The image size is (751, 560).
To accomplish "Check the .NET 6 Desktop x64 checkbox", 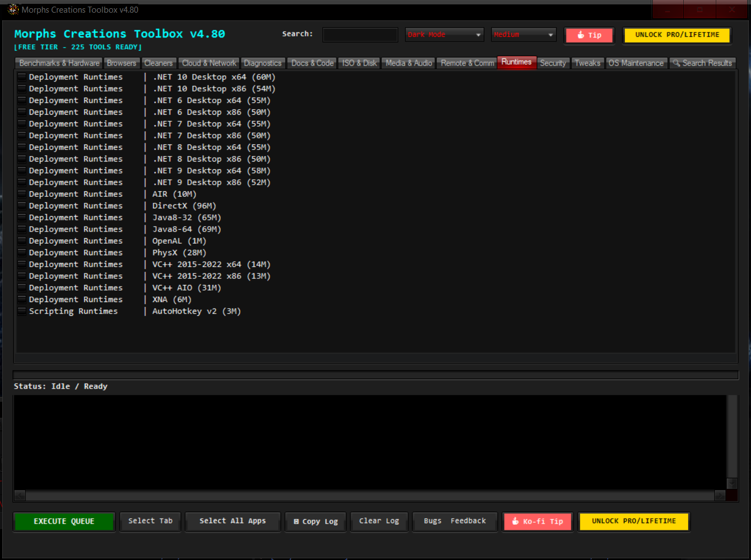I will coord(22,100).
